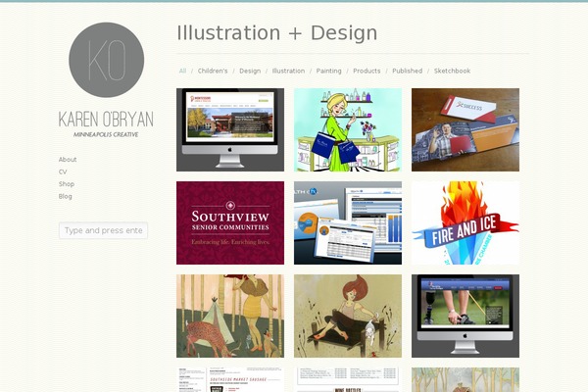Open the About page link
The width and height of the screenshot is (588, 392).
[68, 160]
